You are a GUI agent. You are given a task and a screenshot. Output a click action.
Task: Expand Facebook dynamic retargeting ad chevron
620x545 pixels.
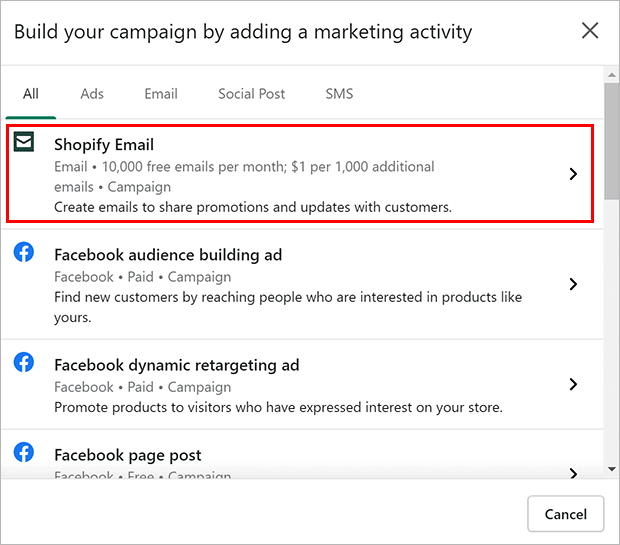(573, 384)
